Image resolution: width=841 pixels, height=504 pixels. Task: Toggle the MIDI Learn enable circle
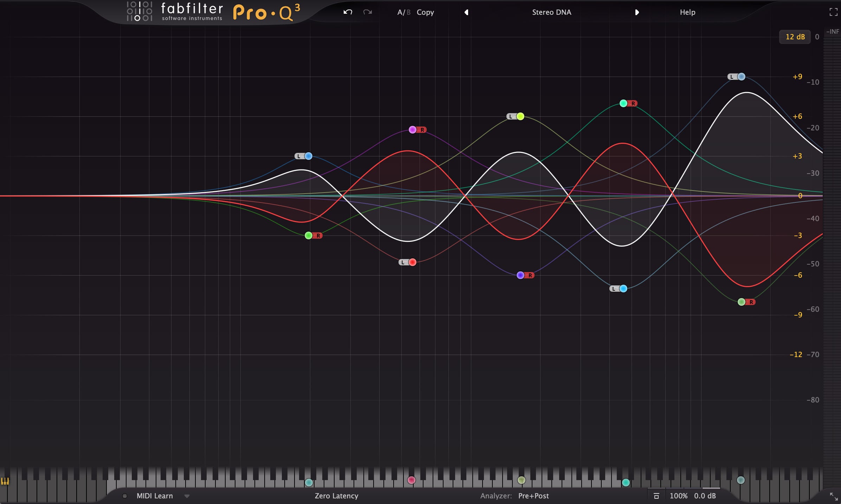(x=125, y=496)
